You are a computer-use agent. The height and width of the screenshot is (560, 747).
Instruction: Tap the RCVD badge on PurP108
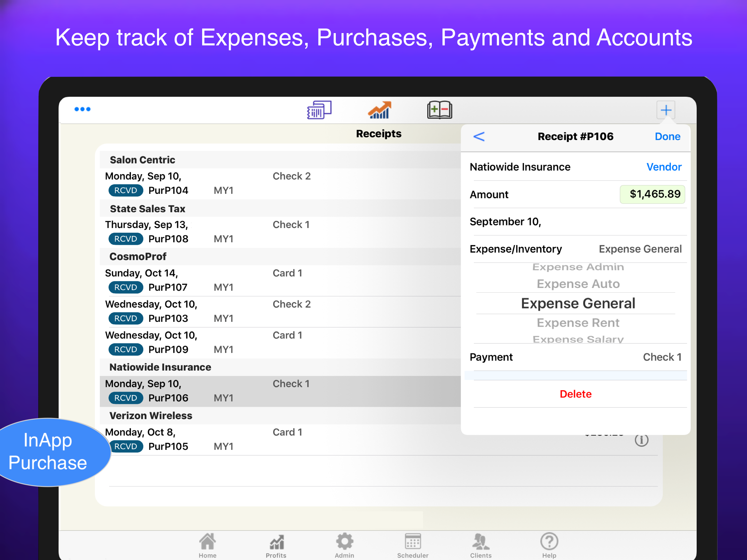(x=126, y=239)
